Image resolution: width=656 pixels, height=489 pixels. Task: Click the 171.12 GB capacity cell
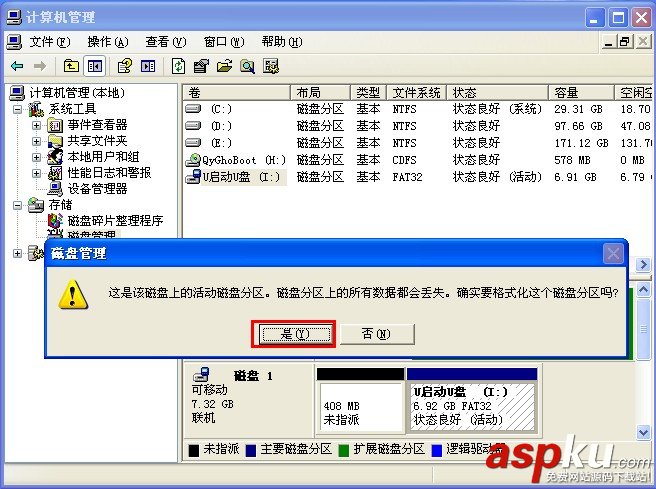pos(582,143)
